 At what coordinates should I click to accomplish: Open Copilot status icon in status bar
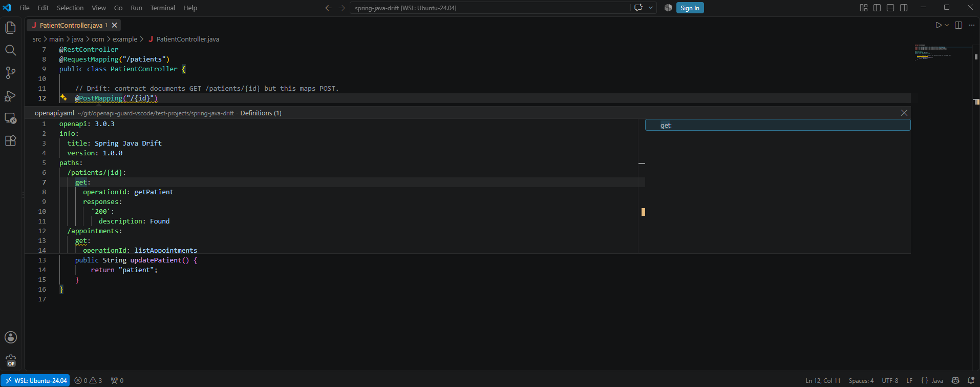955,380
